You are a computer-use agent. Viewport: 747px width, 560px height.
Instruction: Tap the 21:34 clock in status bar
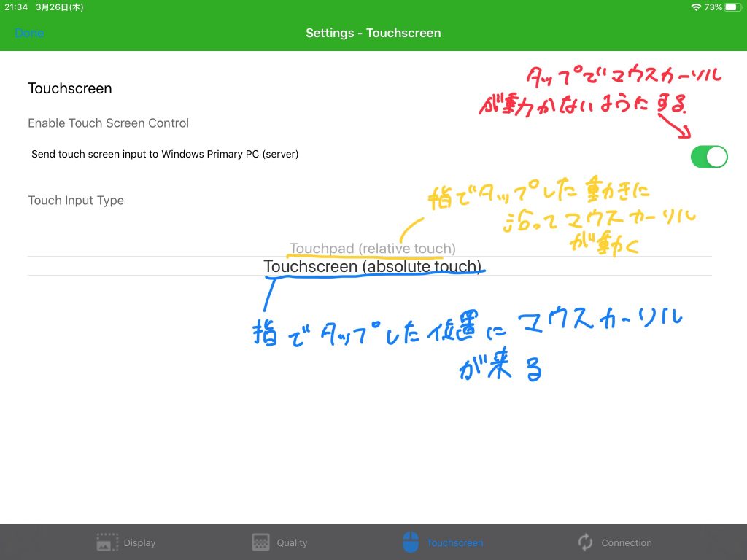16,7
